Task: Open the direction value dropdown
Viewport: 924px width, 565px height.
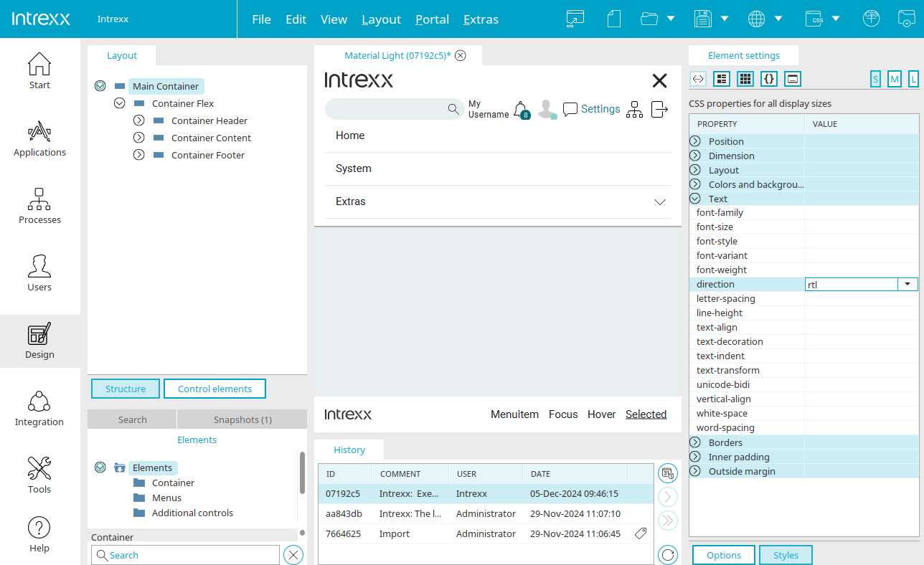Action: tap(908, 285)
